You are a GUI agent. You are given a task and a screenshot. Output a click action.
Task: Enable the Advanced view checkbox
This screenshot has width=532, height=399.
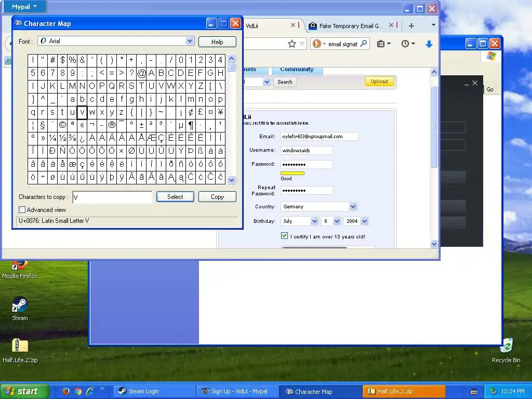(x=22, y=210)
